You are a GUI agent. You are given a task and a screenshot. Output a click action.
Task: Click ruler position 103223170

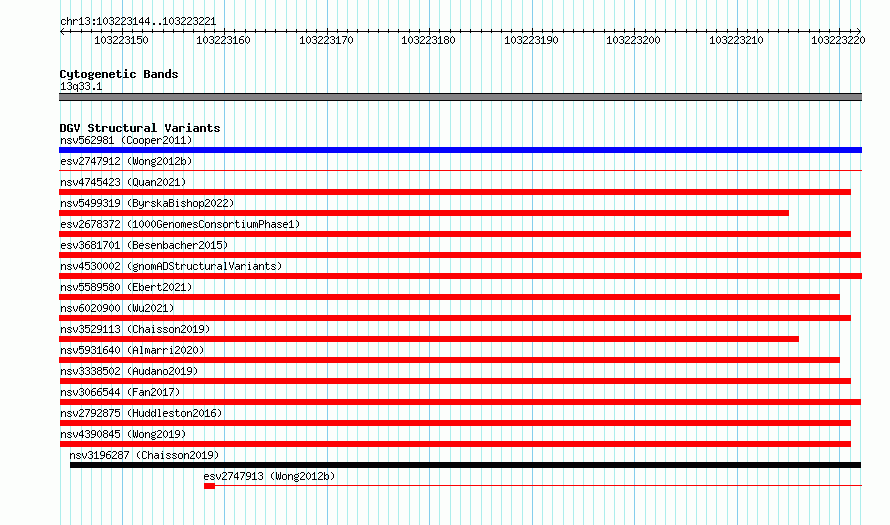click(326, 40)
